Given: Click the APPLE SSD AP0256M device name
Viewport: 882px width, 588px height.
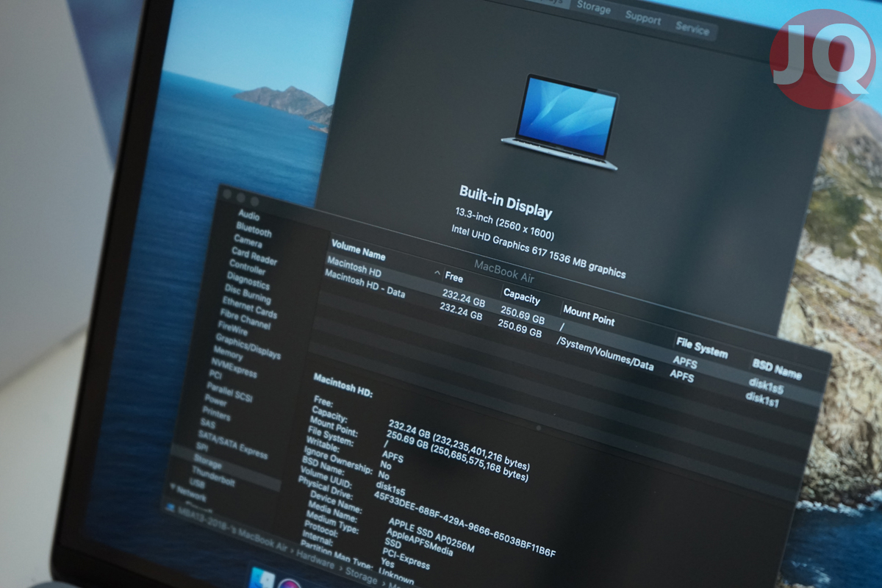Looking at the screenshot, I should [x=431, y=535].
